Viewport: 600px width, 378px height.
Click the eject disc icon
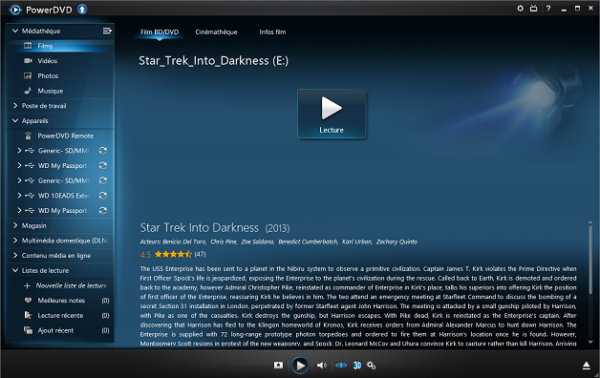586,366
